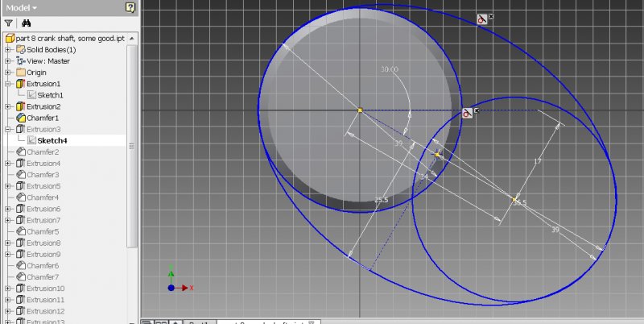Expand the Extrusion6 node
Image resolution: width=644 pixels, height=324 pixels.
coord(8,209)
